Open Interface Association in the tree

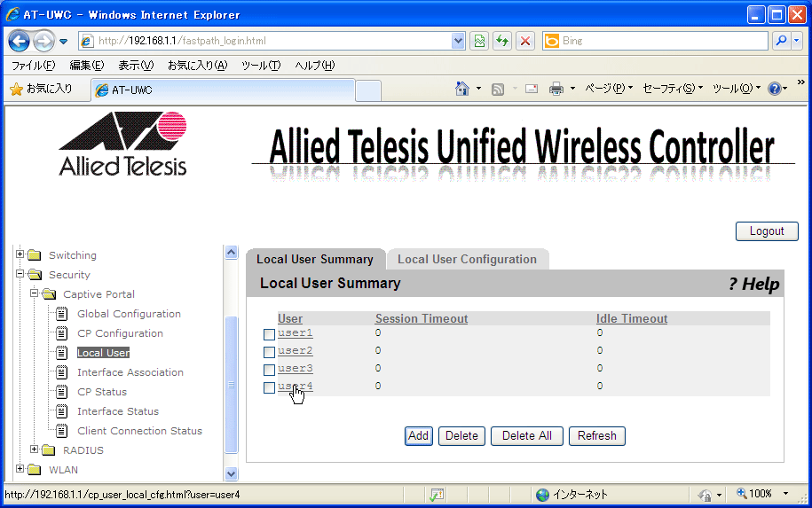pos(130,372)
